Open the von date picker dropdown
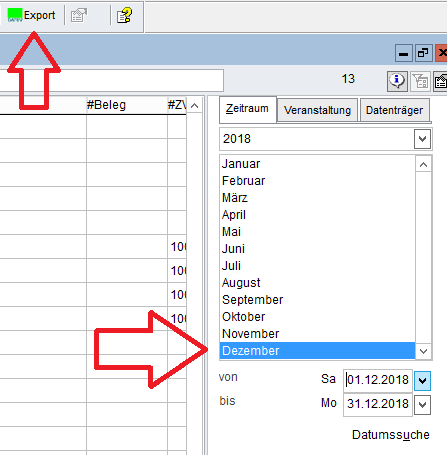 [422, 381]
